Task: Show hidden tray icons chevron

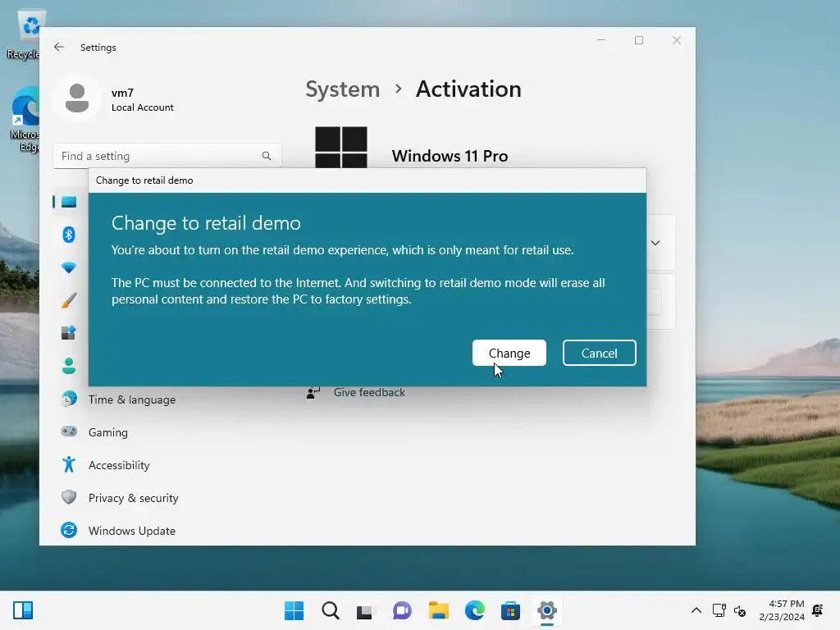Action: coord(696,610)
